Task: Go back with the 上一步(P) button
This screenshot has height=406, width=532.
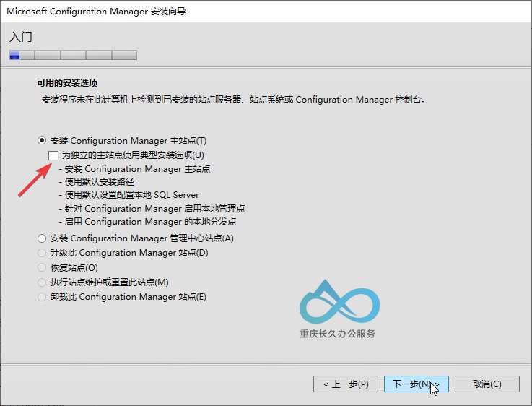Action: click(x=346, y=384)
